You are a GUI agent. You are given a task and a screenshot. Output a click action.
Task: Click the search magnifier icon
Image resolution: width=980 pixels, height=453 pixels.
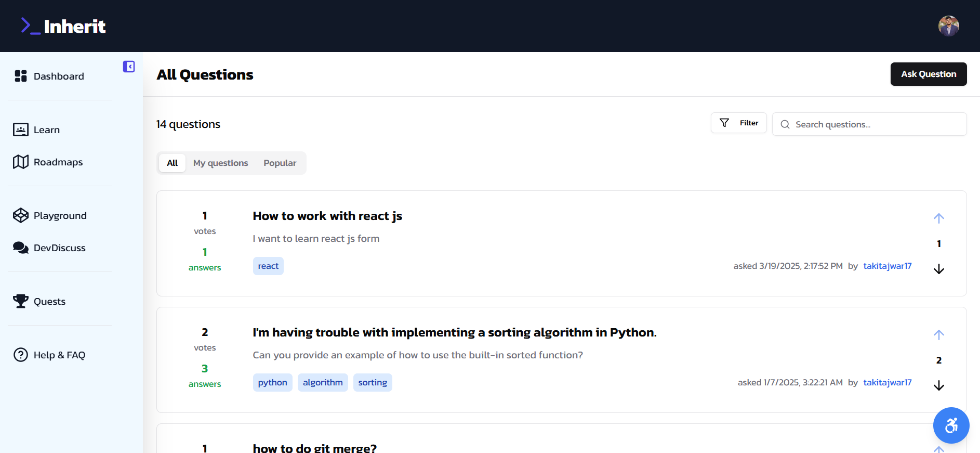[x=785, y=124]
